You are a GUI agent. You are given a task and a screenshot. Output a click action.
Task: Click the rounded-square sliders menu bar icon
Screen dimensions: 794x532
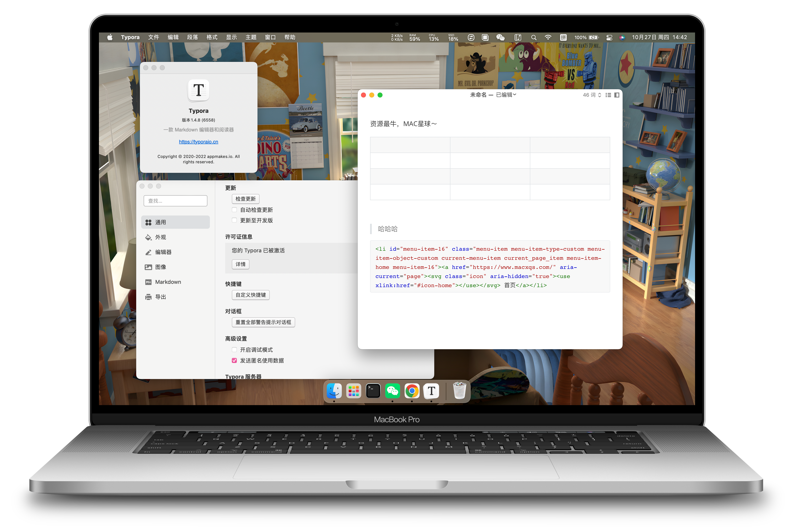471,37
